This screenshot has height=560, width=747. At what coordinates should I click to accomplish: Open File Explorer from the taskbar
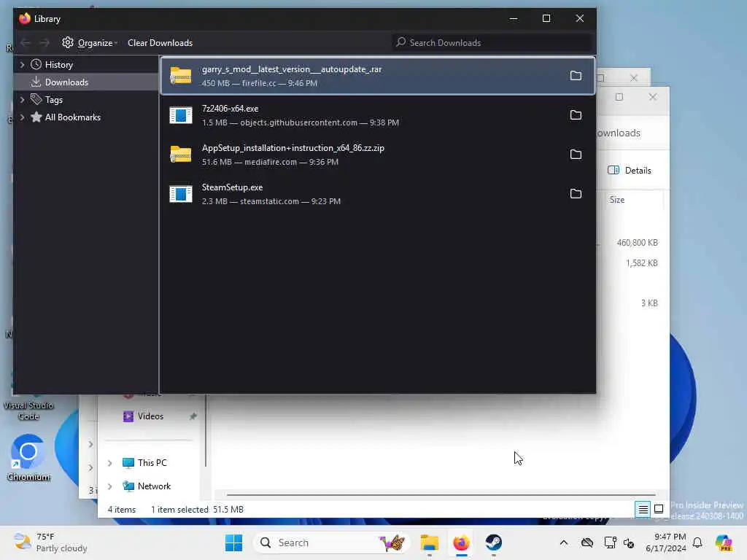(x=429, y=542)
